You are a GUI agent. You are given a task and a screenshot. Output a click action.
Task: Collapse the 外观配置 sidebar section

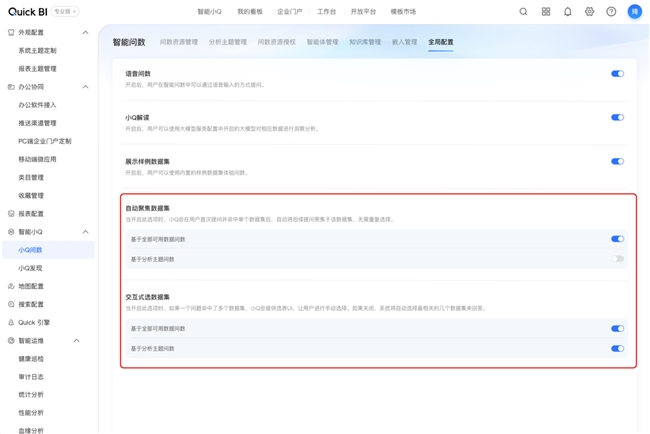[x=85, y=32]
